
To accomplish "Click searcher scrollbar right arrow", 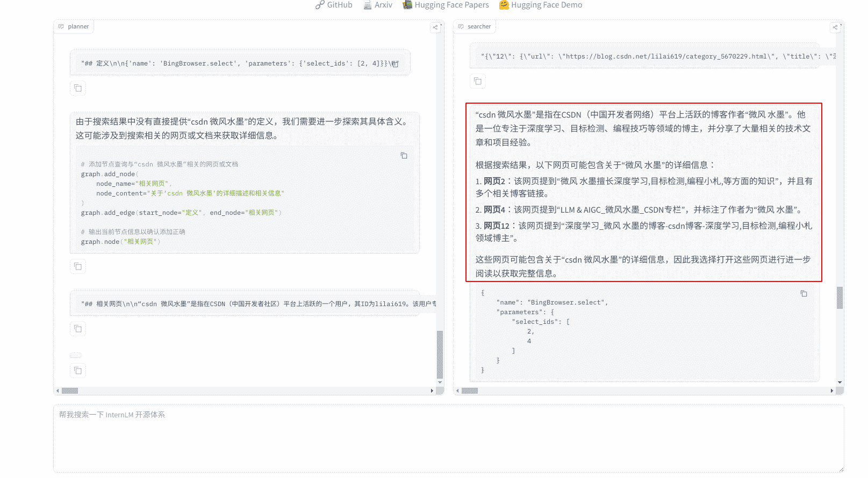I will click(x=832, y=391).
